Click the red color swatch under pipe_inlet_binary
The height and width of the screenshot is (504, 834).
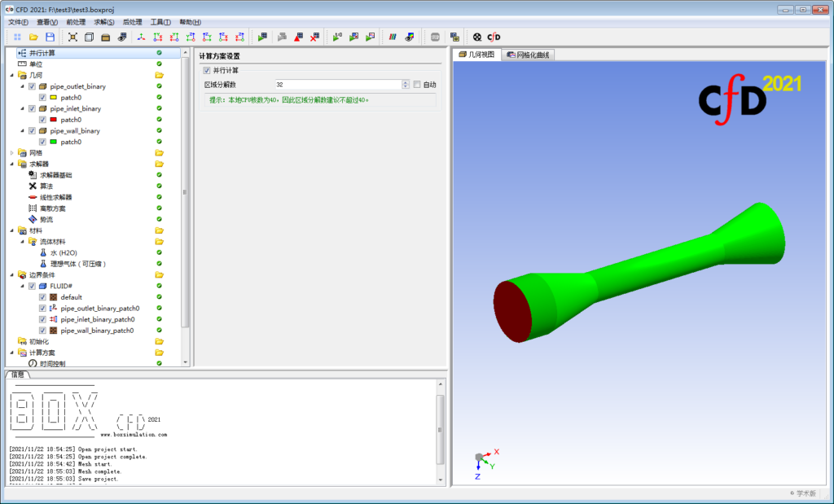(53, 120)
